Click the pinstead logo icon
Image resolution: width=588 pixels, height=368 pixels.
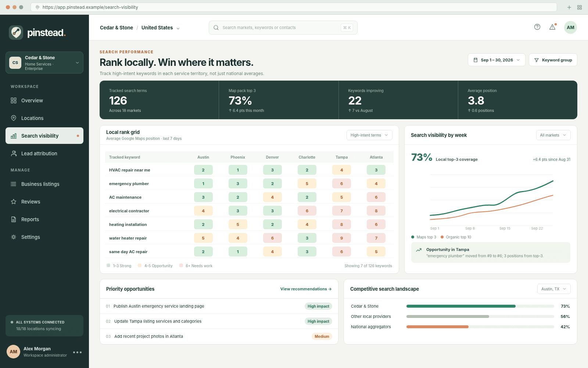point(16,33)
